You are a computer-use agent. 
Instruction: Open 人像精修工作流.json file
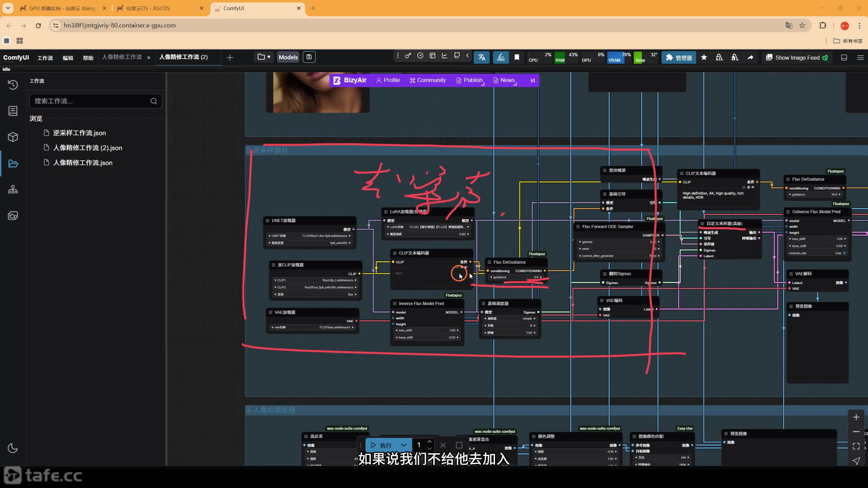[x=83, y=163]
